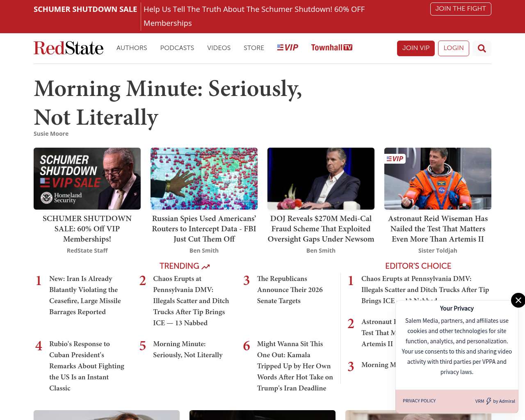This screenshot has height=420, width=525.
Task: Open the RedState logo homepage
Action: pyautogui.click(x=68, y=48)
